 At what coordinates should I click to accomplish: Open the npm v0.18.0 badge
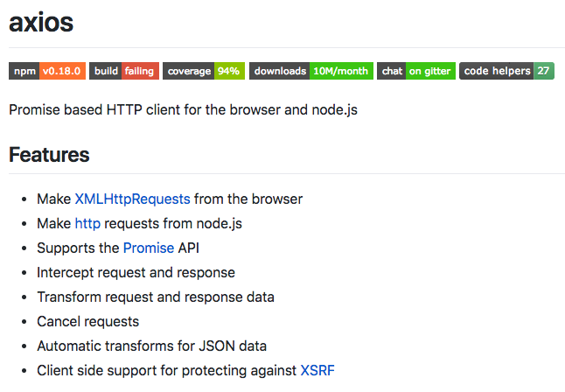click(47, 71)
